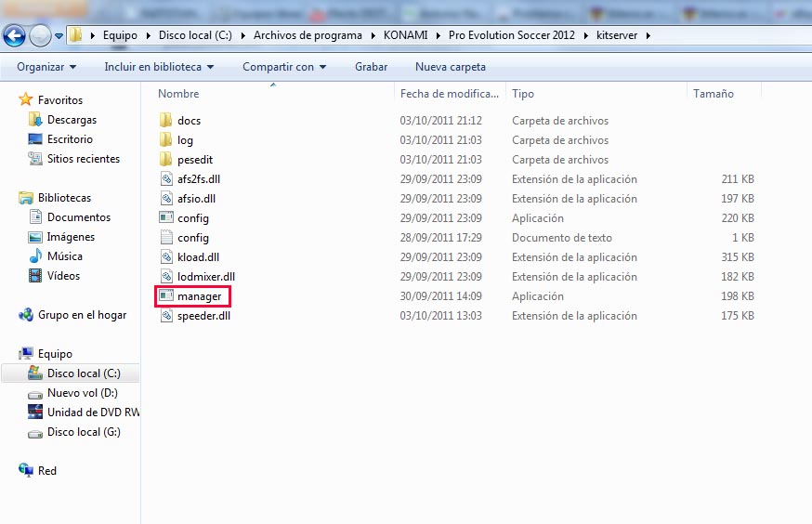Click the log folder icon
The width and height of the screenshot is (812, 524).
coord(165,139)
